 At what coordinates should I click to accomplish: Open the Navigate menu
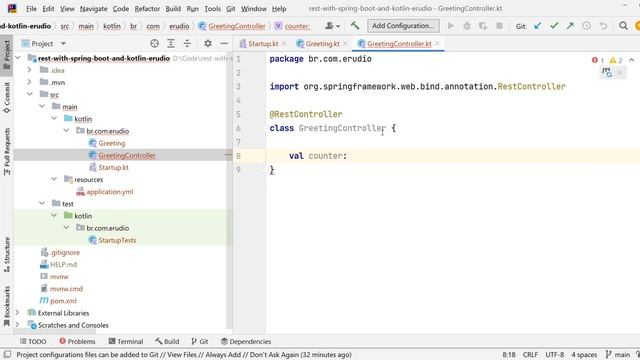pyautogui.click(x=93, y=9)
